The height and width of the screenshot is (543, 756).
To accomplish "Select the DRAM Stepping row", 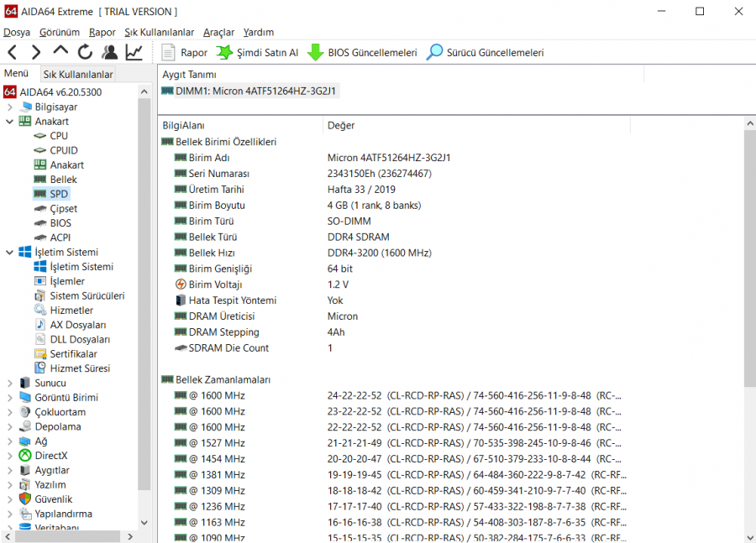I will click(395, 332).
